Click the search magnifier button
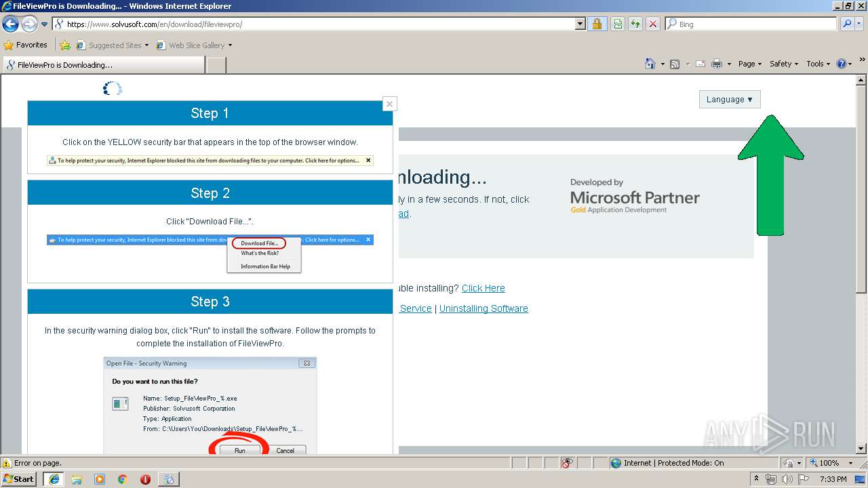868x488 pixels. (x=846, y=24)
